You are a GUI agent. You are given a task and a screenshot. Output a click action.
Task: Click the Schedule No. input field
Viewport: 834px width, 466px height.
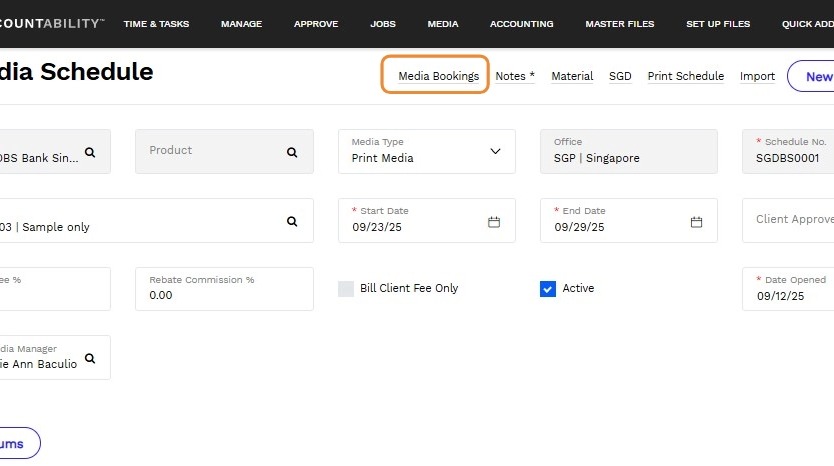[x=790, y=158]
